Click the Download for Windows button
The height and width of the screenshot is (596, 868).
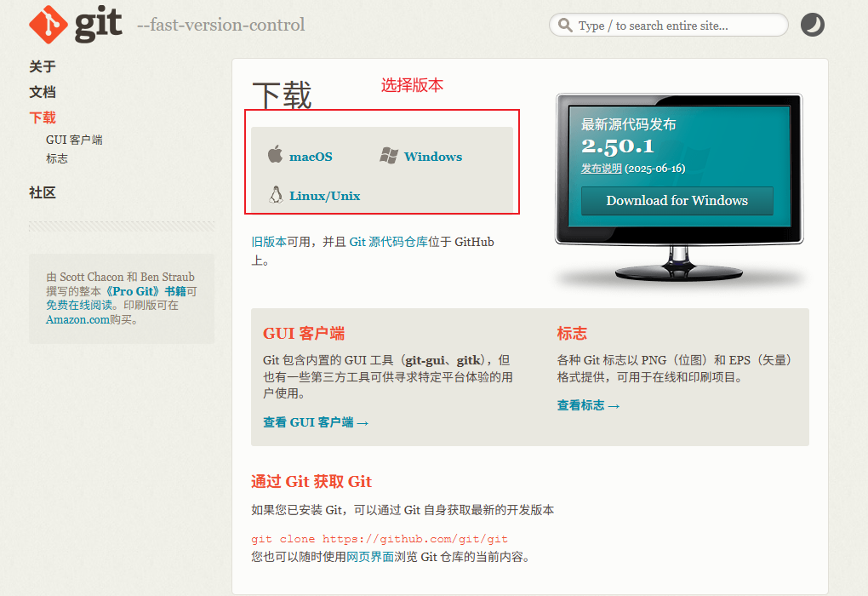pyautogui.click(x=677, y=201)
